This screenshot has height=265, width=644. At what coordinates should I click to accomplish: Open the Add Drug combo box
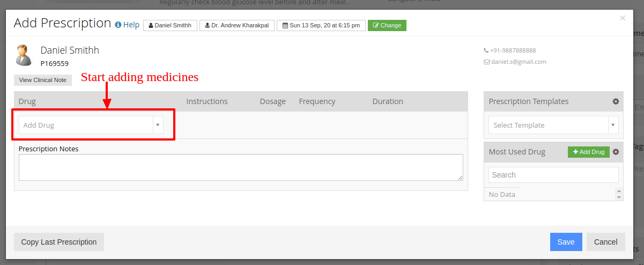pos(91,125)
